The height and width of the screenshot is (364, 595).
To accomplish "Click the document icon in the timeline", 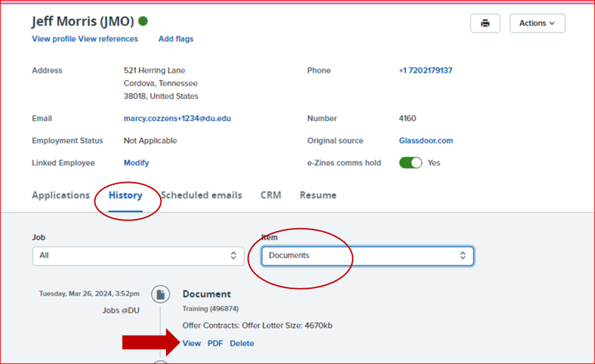I will [x=160, y=294].
